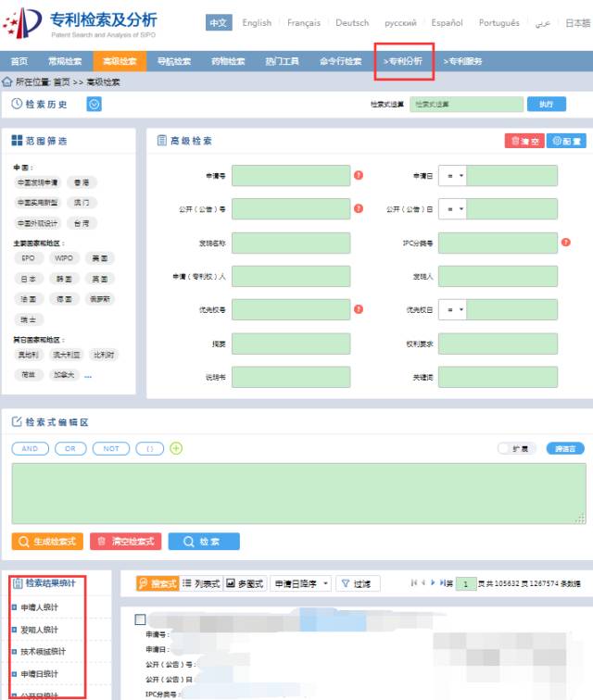Go to first results page icon
Viewport: 593px width, 700px height.
click(x=414, y=582)
